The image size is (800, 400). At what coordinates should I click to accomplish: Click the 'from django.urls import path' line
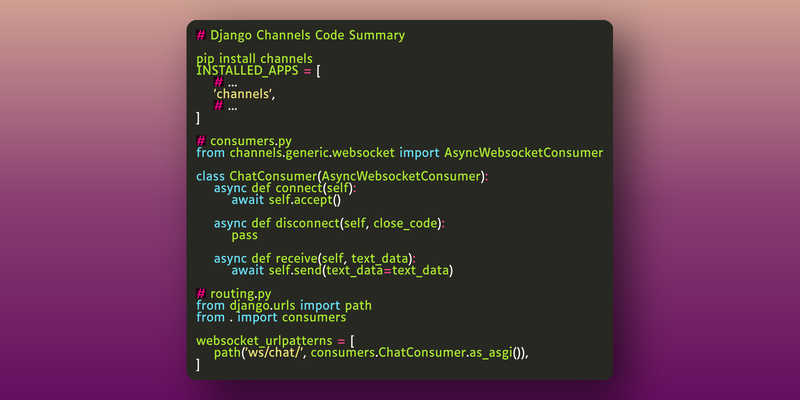coord(284,306)
